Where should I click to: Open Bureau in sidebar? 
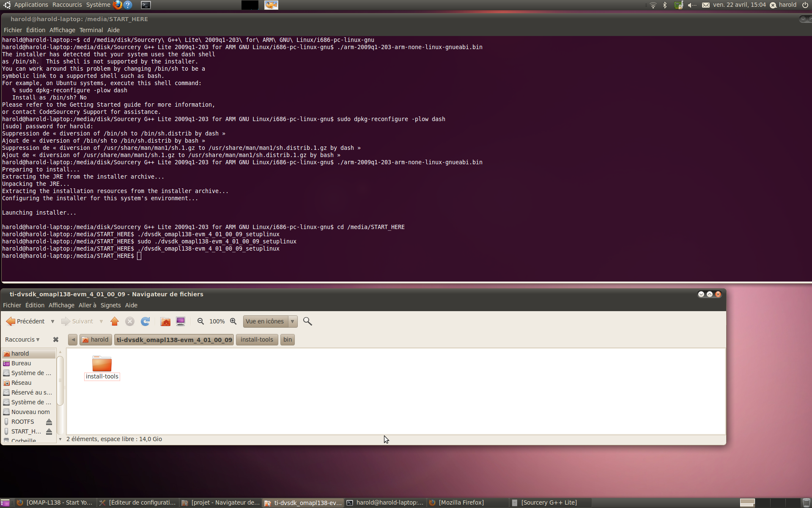[x=29, y=363]
